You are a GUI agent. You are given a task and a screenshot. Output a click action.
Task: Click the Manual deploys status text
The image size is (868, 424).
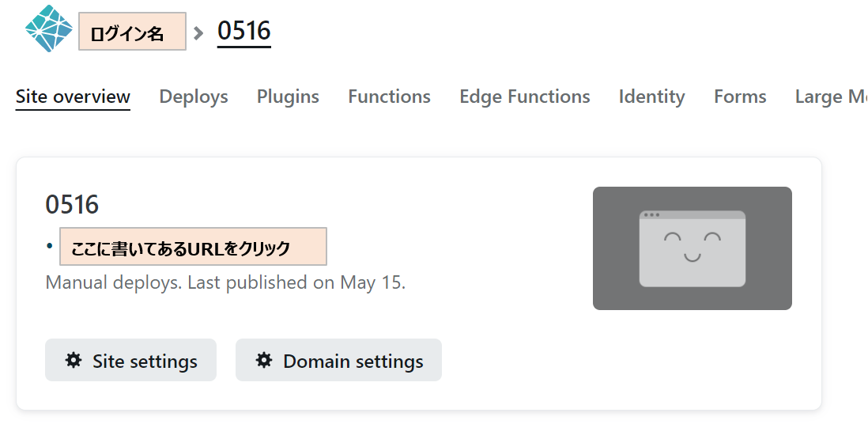click(x=225, y=282)
